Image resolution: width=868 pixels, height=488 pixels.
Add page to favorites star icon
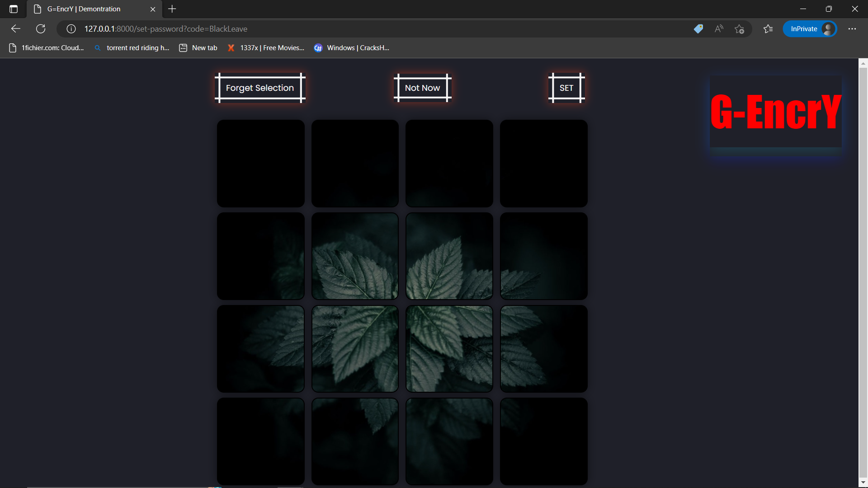click(x=740, y=29)
